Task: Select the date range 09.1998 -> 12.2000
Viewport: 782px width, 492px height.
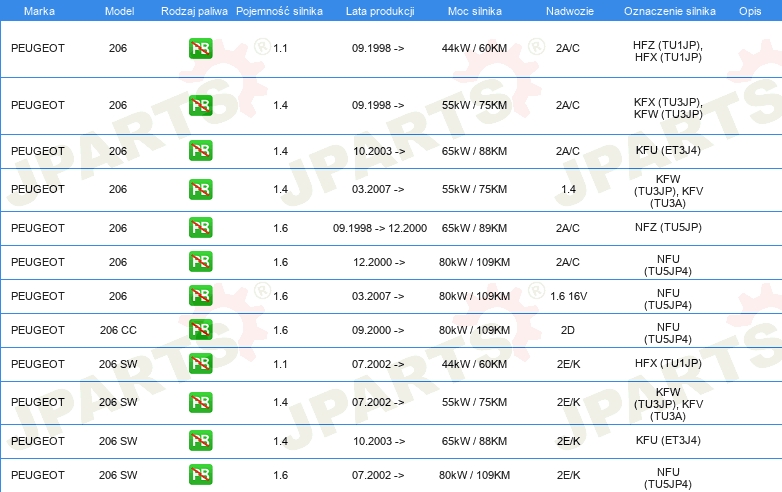Action: point(380,228)
